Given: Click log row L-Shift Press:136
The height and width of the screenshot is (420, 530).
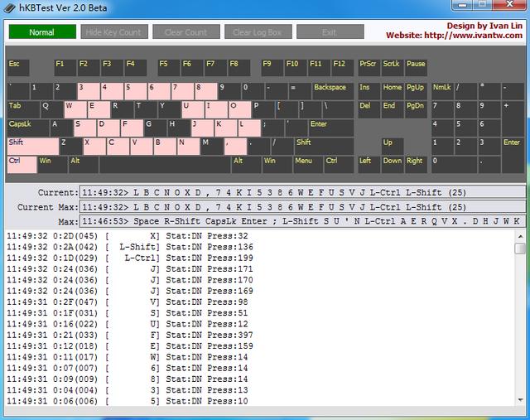Looking at the screenshot, I should coord(130,247).
